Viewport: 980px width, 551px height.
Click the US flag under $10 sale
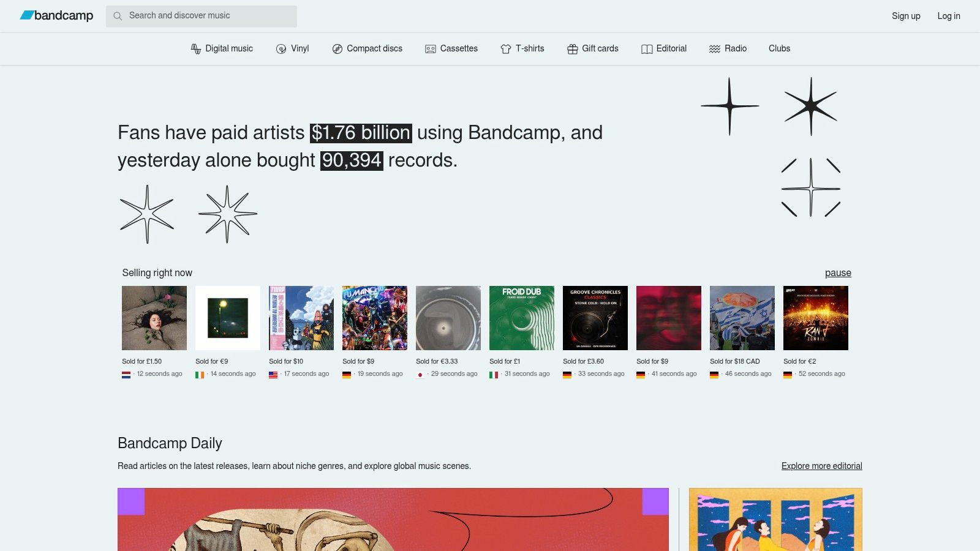(273, 375)
